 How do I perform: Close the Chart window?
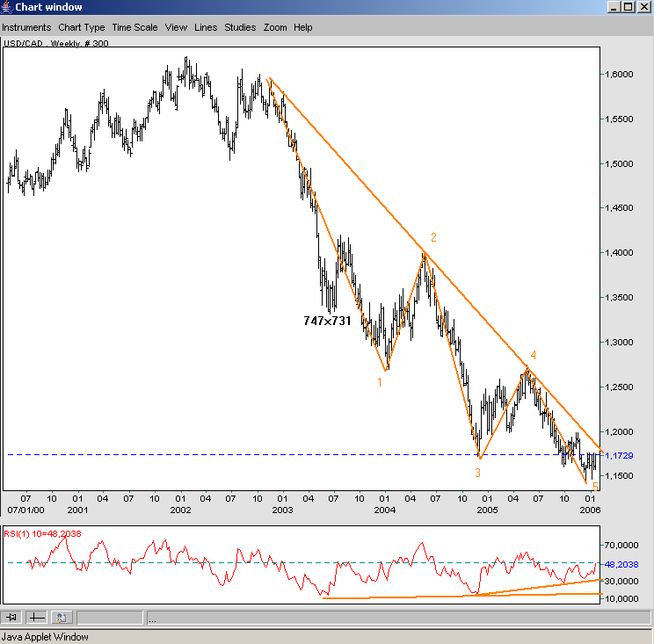click(644, 7)
